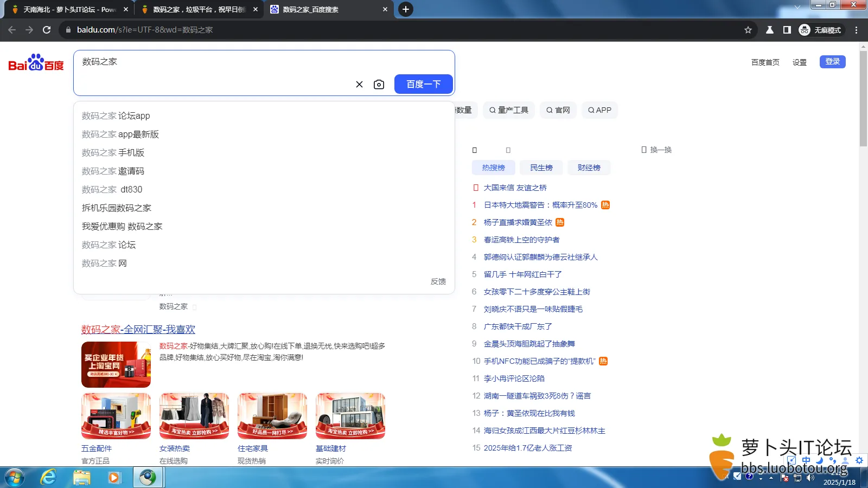Choose suggestion 拆机乐园数码之家
Viewport: 868px width, 488px height.
click(x=264, y=208)
